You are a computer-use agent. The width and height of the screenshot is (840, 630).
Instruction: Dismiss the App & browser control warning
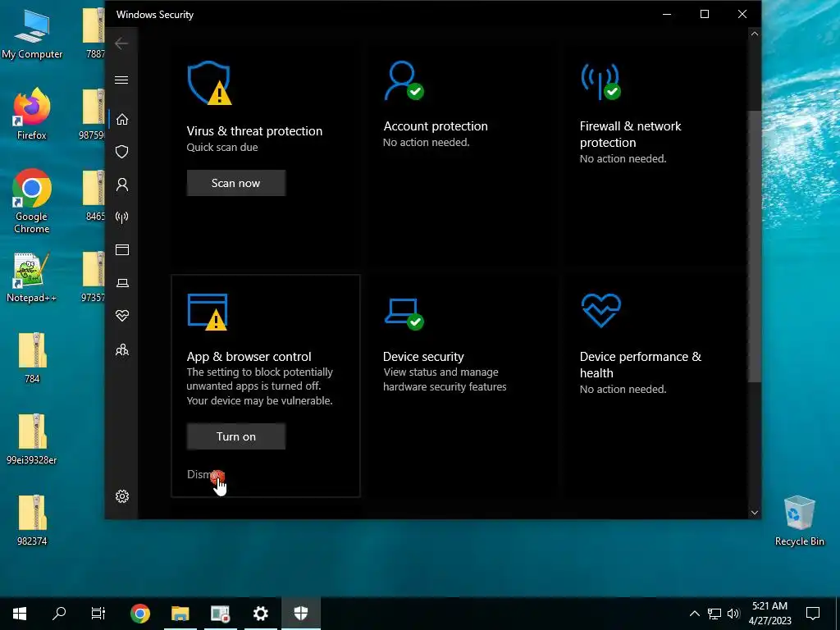(x=205, y=474)
